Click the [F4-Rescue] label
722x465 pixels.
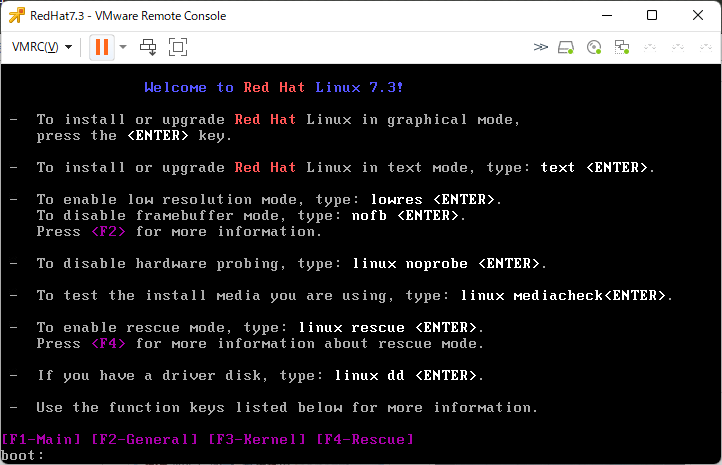click(365, 439)
